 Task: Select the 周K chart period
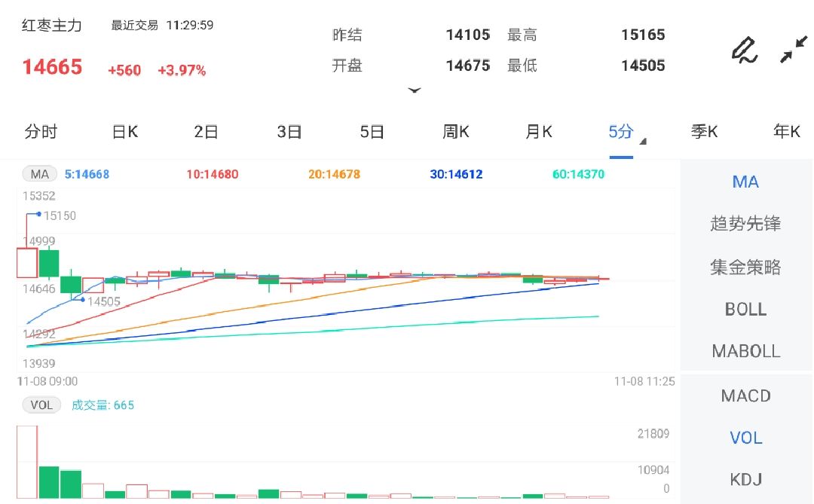click(455, 133)
